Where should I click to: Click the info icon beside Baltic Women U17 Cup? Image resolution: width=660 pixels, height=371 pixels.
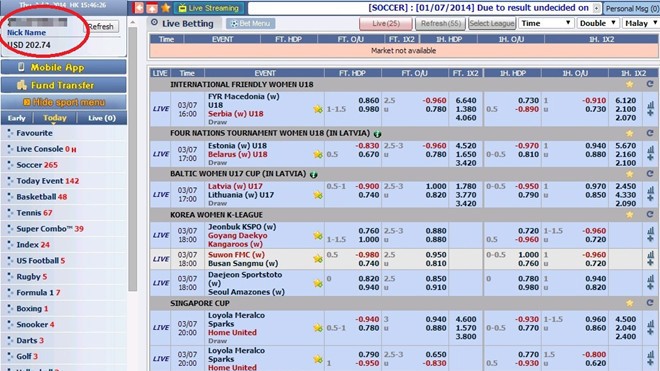click(314, 174)
